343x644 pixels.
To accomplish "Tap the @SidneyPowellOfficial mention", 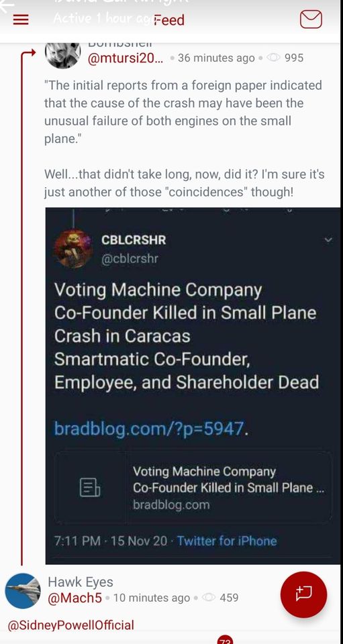I will [71, 625].
